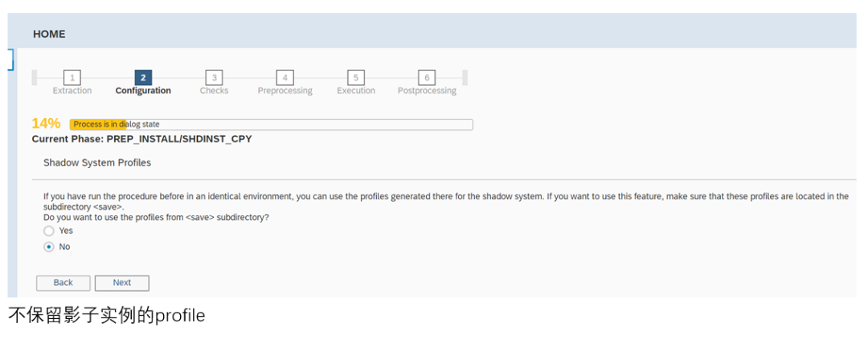The image size is (868, 352).
Task: Click the Execution step label
Action: (356, 91)
